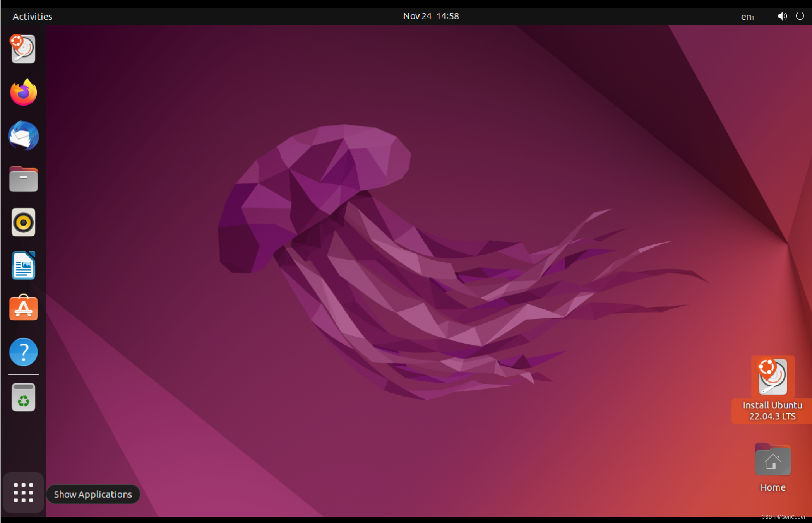The image size is (812, 523).
Task: Open the date and time calendar menu
Action: click(431, 16)
